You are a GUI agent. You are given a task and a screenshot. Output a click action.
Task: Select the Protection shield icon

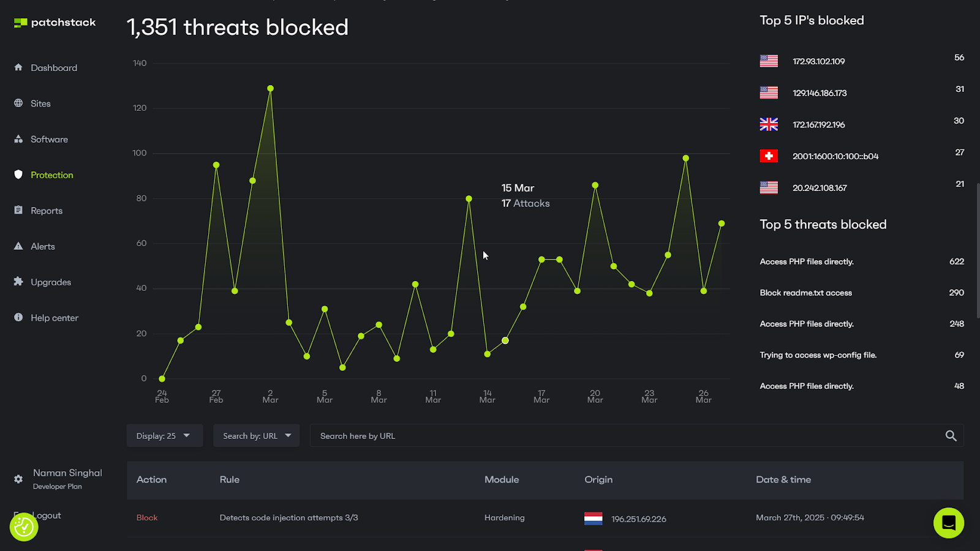(x=18, y=174)
